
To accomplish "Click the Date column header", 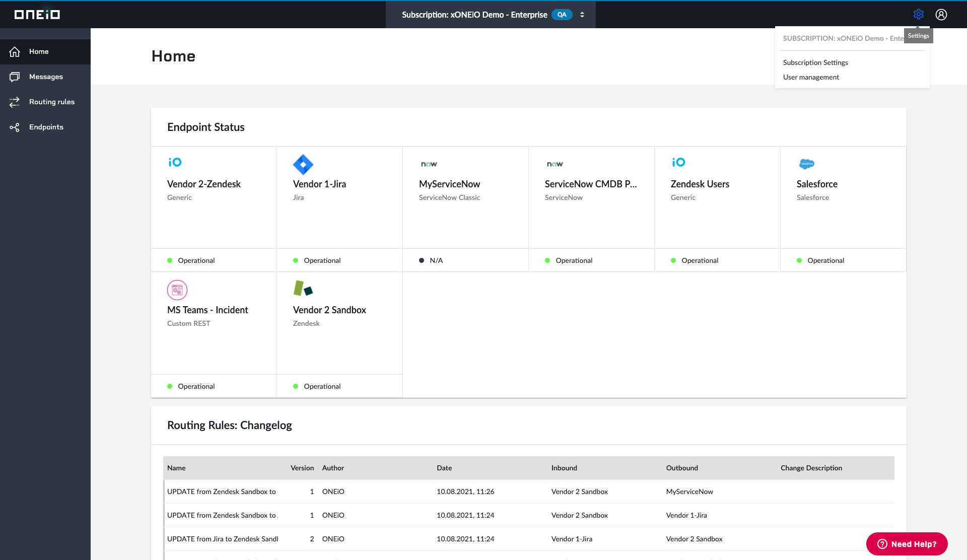I will tap(444, 468).
